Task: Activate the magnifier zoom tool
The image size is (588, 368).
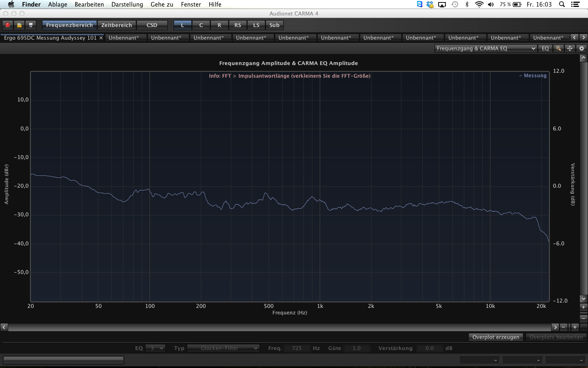Action: (x=558, y=48)
